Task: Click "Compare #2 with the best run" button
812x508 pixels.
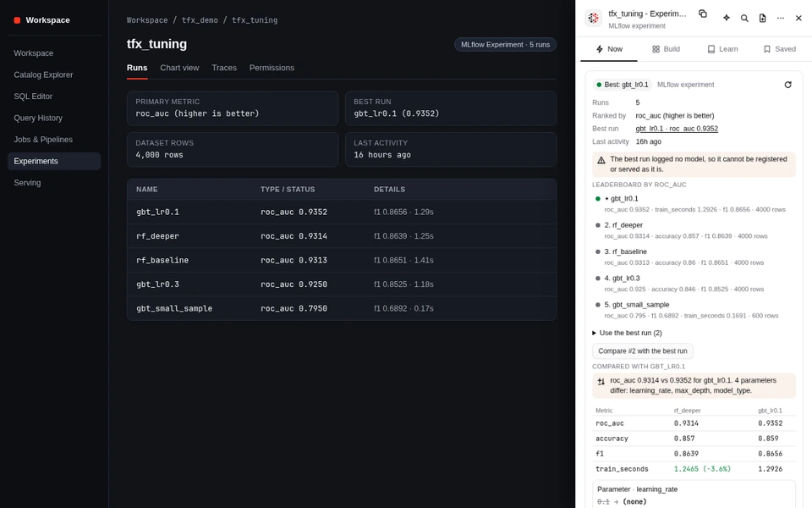Action: coord(642,351)
